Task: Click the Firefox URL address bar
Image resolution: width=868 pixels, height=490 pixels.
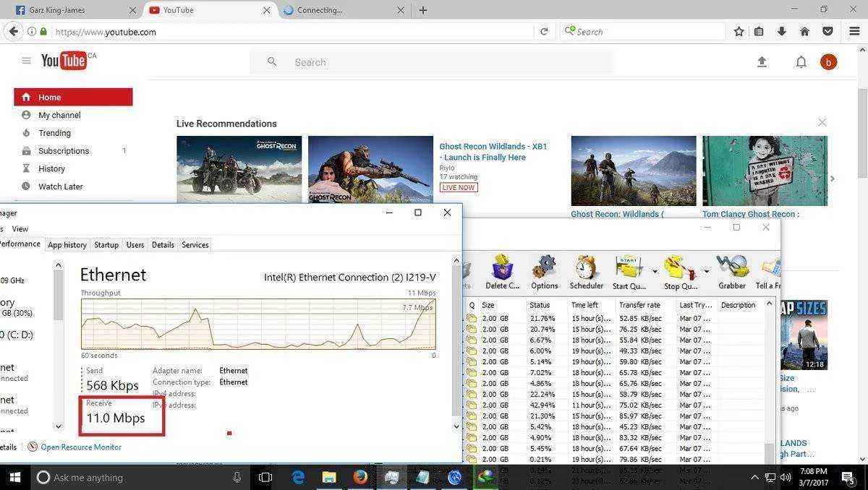Action: coord(293,32)
